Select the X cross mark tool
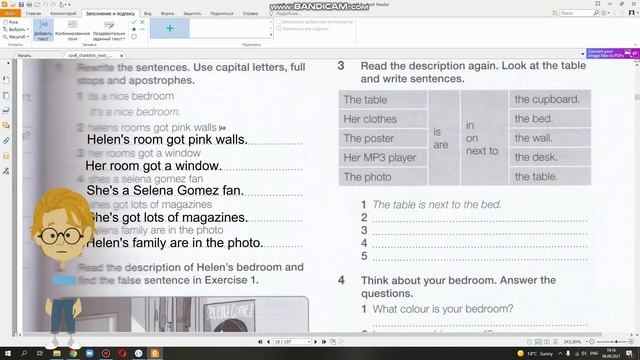 point(142,22)
